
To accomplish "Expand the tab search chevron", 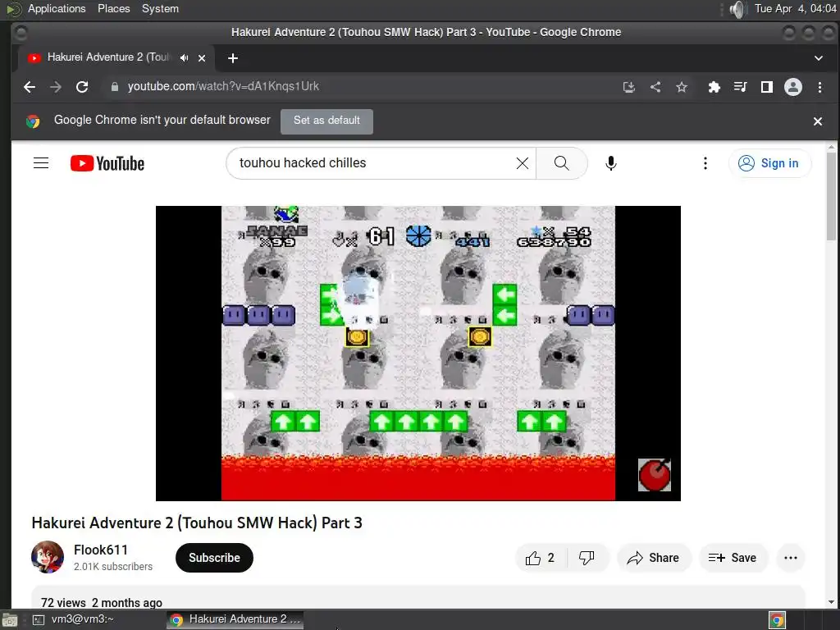I will tap(819, 58).
